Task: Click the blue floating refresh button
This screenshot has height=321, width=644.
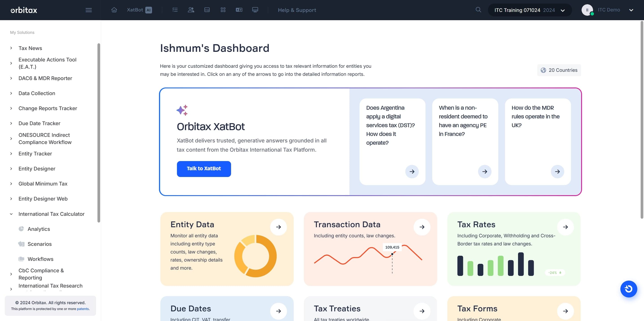Action: 629,289
